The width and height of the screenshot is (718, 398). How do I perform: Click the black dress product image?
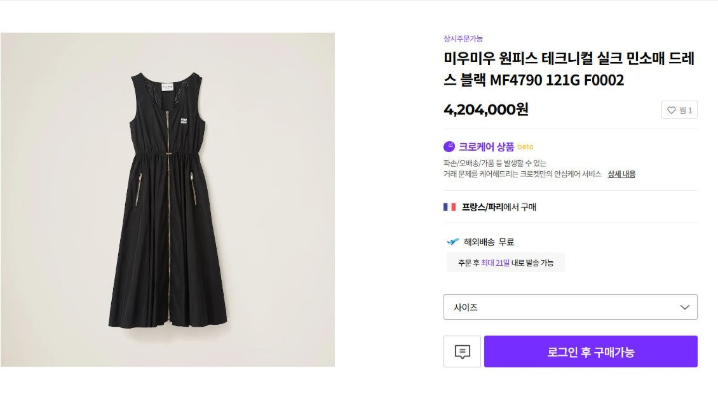coord(168,200)
